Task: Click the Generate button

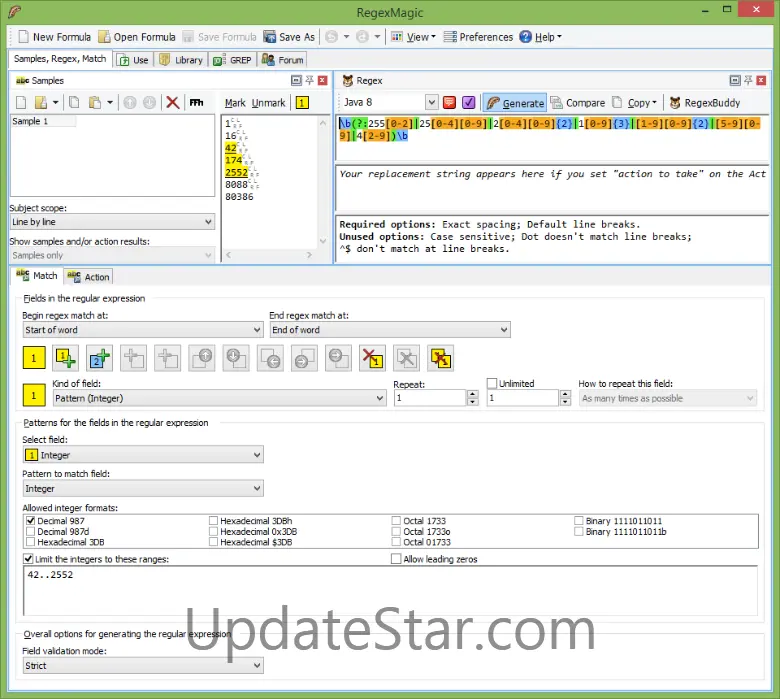Action: 515,103
